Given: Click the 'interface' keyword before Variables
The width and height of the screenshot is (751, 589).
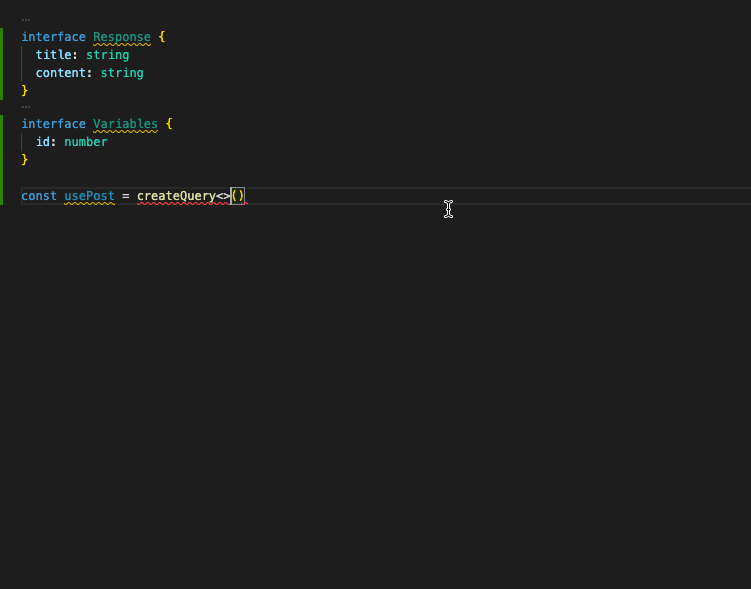Looking at the screenshot, I should pyautogui.click(x=54, y=124).
